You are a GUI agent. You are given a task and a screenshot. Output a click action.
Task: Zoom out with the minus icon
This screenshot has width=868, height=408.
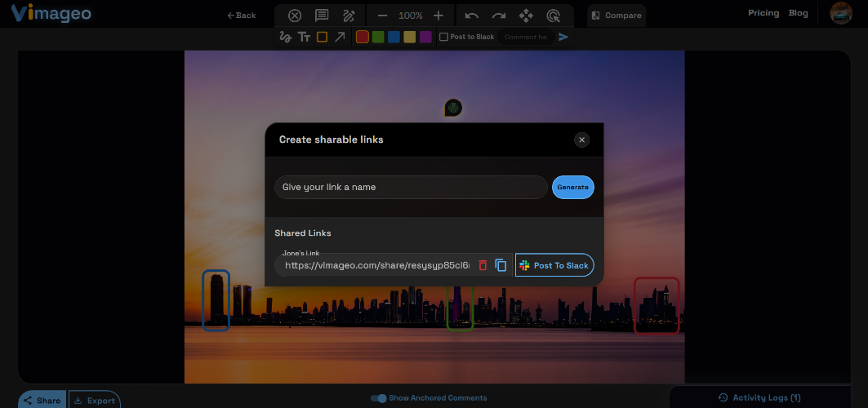click(382, 16)
